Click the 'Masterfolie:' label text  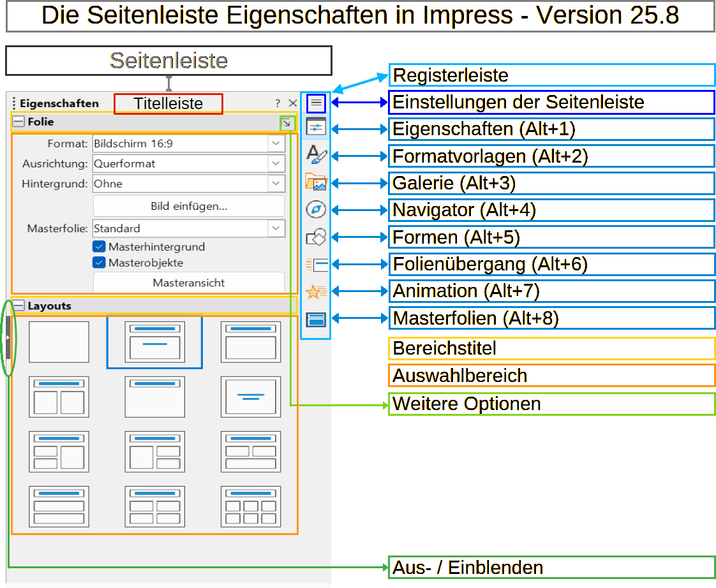click(57, 228)
